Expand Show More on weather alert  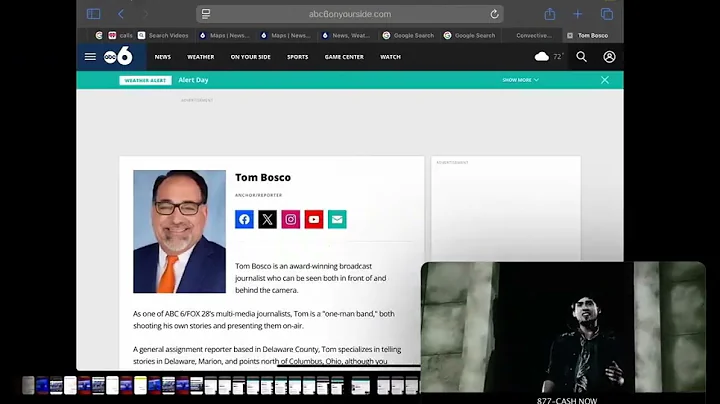(x=520, y=80)
